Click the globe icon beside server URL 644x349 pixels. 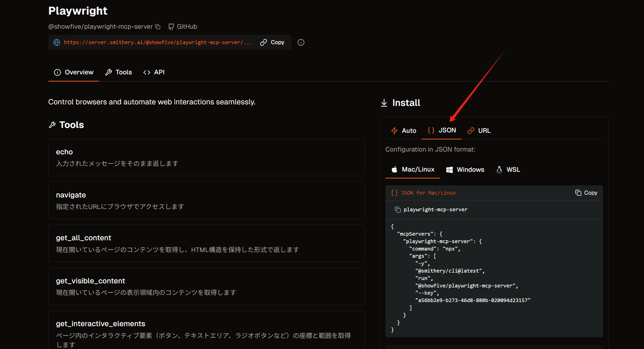click(57, 42)
